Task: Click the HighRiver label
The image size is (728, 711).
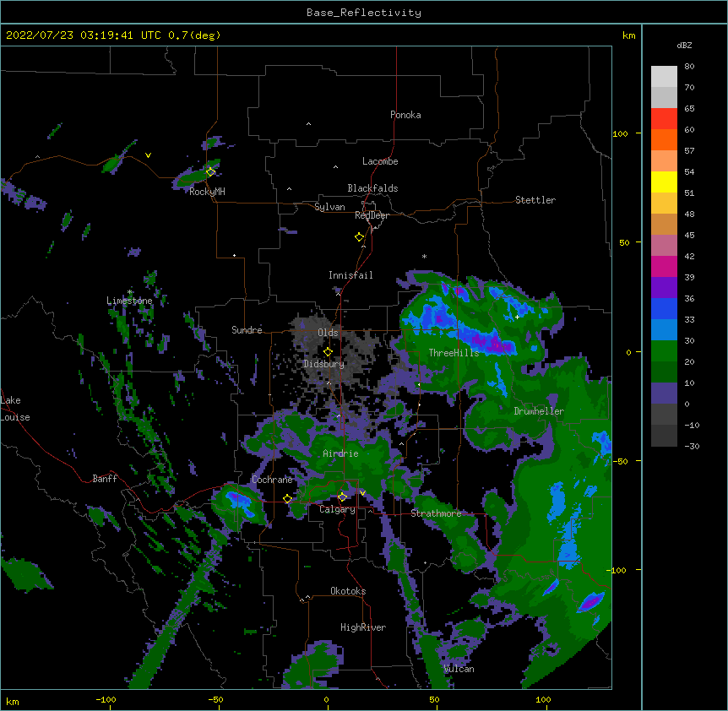Action: tap(363, 627)
